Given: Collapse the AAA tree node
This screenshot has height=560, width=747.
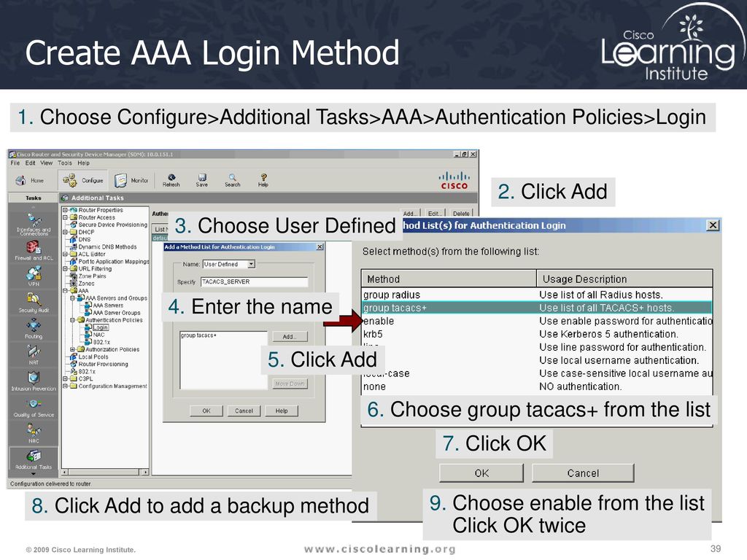Looking at the screenshot, I should click(x=65, y=290).
